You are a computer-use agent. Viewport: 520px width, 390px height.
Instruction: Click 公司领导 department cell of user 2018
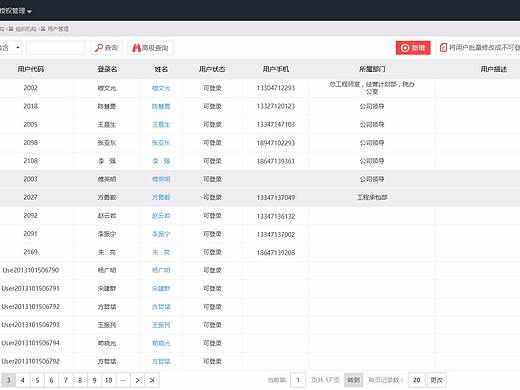click(x=372, y=106)
